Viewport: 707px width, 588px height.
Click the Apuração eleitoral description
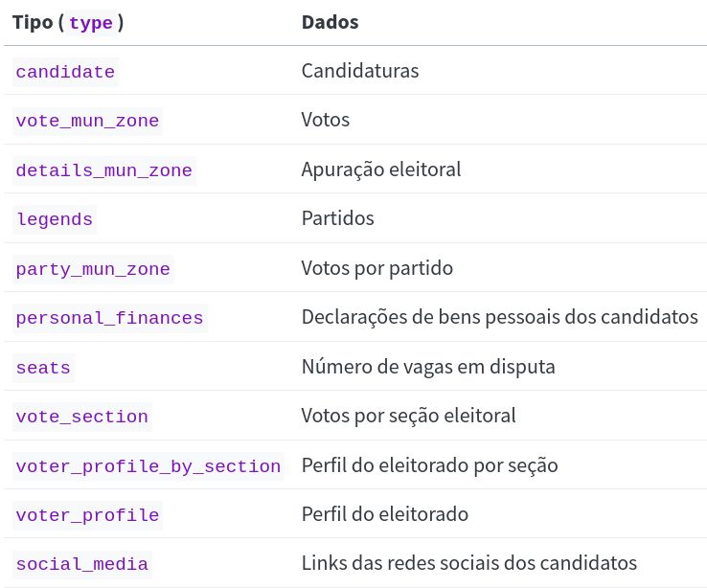tap(380, 170)
